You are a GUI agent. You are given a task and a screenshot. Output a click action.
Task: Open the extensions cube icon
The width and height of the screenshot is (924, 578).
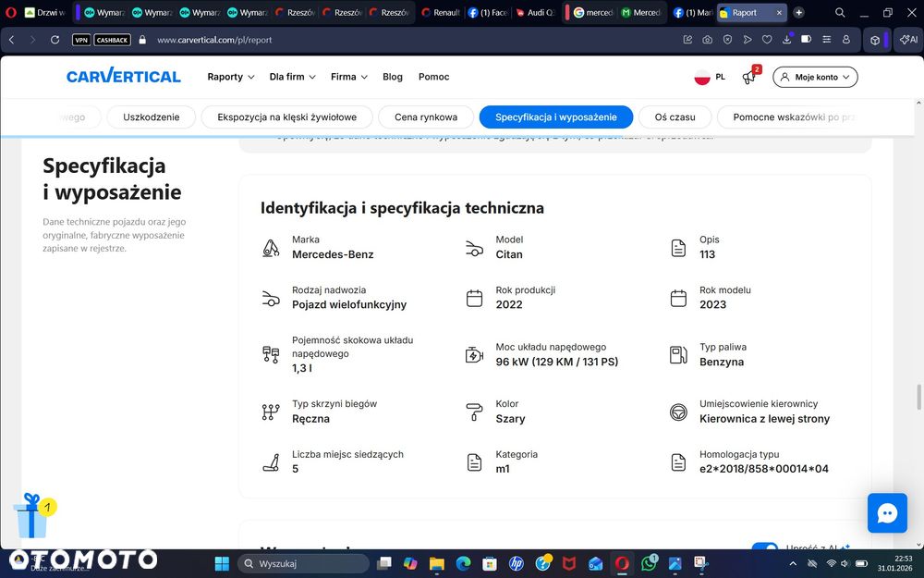click(x=875, y=40)
